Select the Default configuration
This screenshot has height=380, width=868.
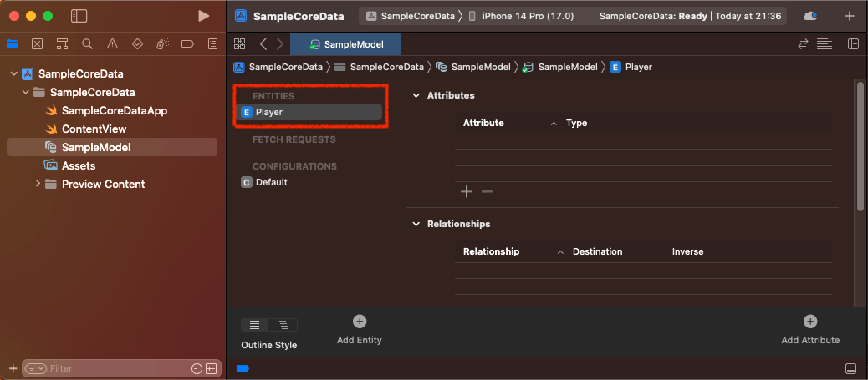click(264, 182)
